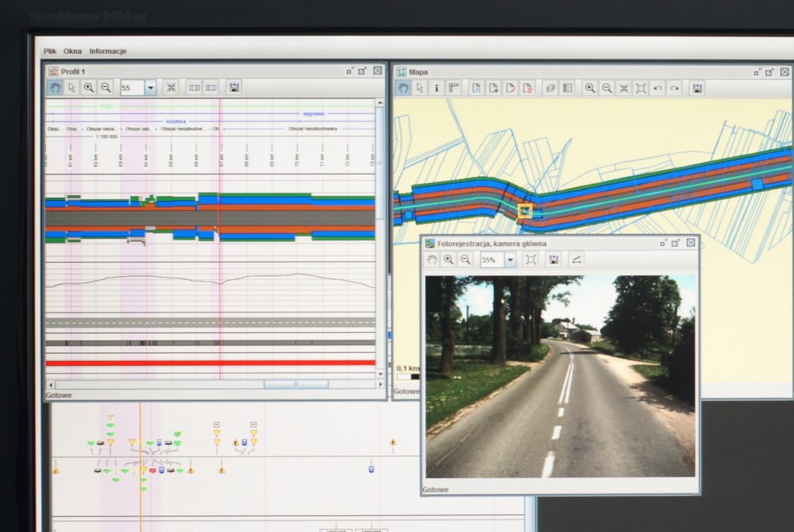Image resolution: width=794 pixels, height=532 pixels.
Task: Click the scroll-right arrow in Profil 1
Action: [380, 385]
